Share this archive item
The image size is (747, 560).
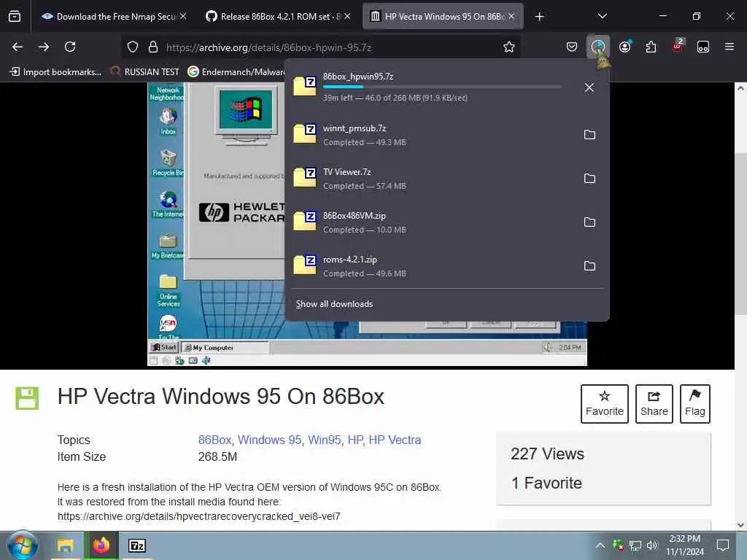click(x=654, y=403)
